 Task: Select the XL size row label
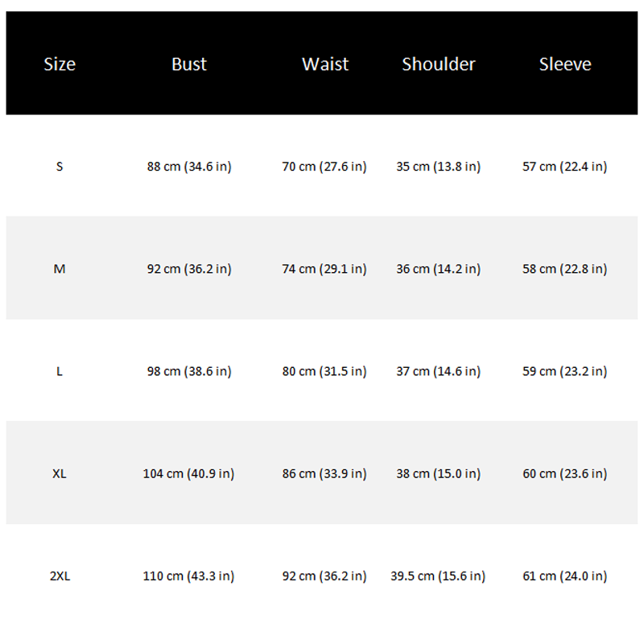(60, 473)
